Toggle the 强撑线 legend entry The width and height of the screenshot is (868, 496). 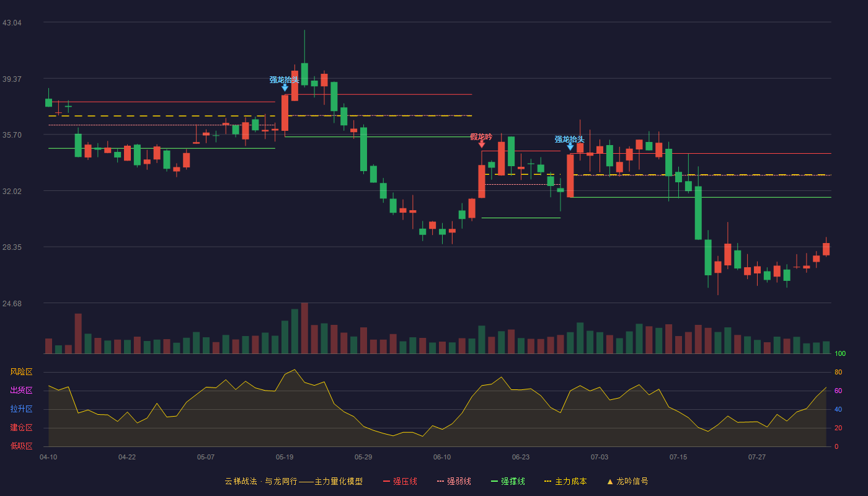(x=508, y=481)
